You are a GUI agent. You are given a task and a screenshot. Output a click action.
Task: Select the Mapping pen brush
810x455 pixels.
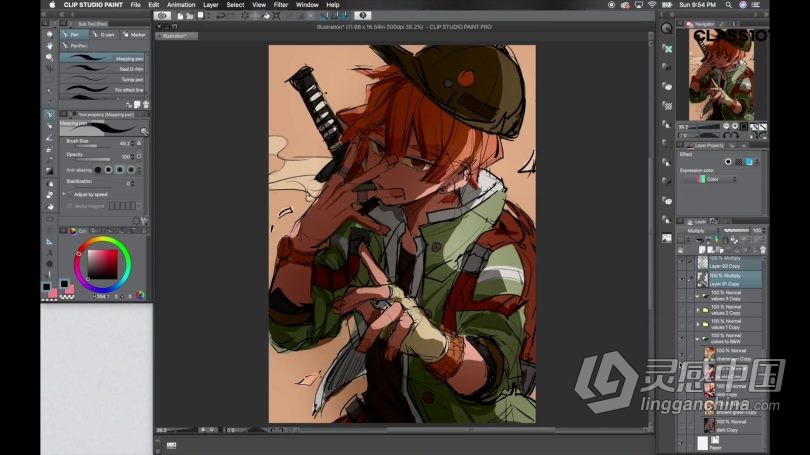click(102, 58)
